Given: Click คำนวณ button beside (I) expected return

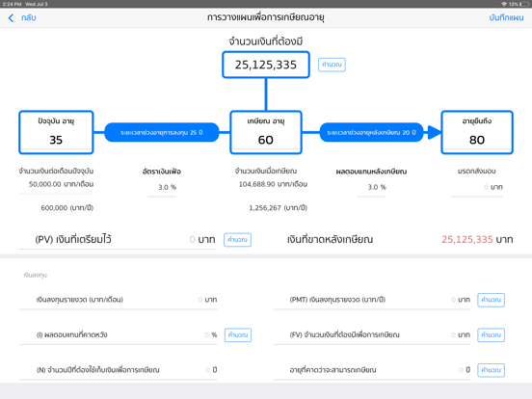Looking at the screenshot, I should 238,334.
